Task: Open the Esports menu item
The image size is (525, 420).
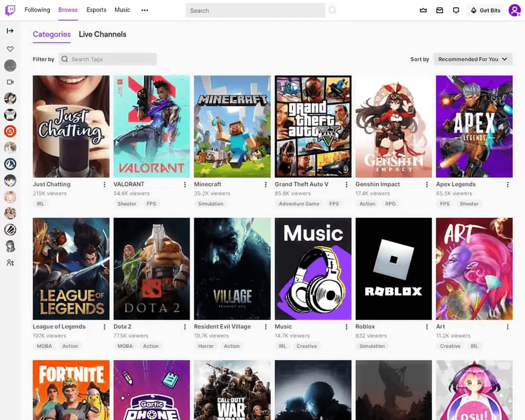Action: 96,10
